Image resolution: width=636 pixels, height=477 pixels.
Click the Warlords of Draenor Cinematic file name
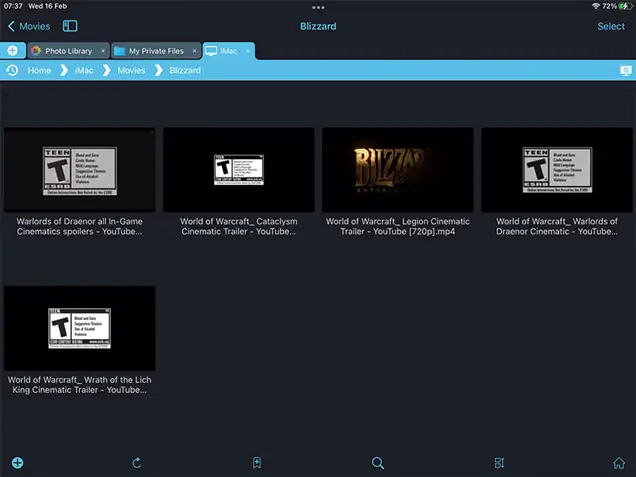pyautogui.click(x=557, y=226)
